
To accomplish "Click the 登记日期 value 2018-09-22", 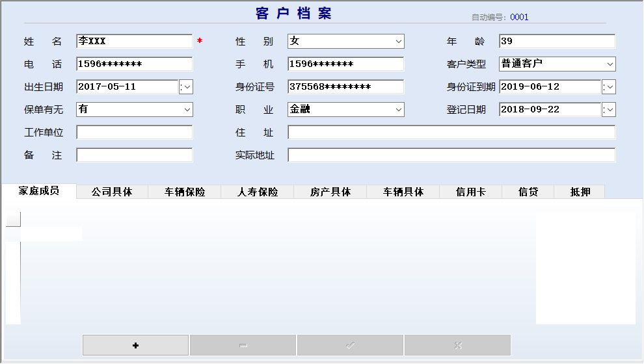I will point(530,110).
